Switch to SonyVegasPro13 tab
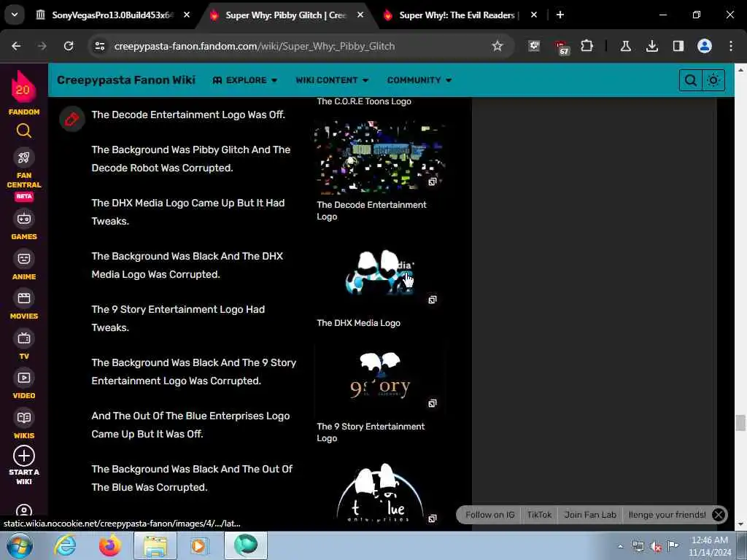The width and height of the screenshot is (747, 560). coord(112,15)
